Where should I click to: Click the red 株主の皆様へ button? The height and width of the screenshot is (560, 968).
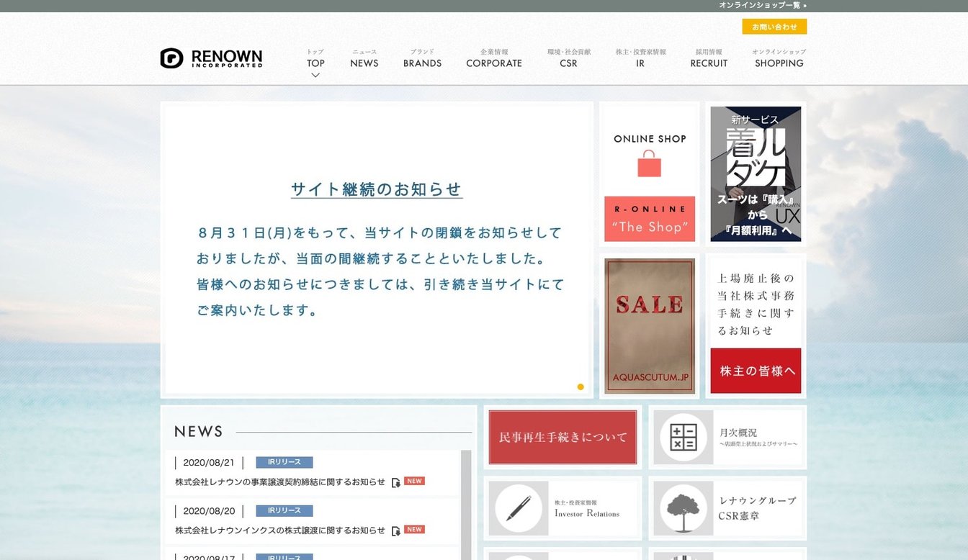point(756,371)
